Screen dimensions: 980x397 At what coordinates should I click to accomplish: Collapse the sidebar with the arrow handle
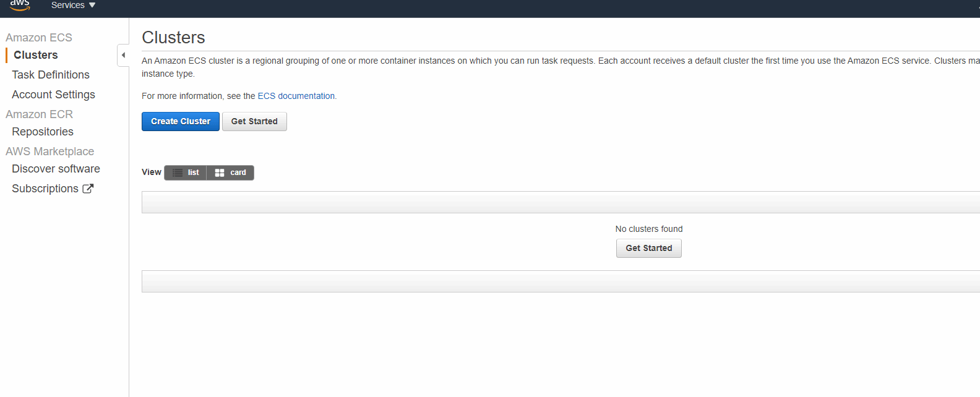[x=123, y=55]
